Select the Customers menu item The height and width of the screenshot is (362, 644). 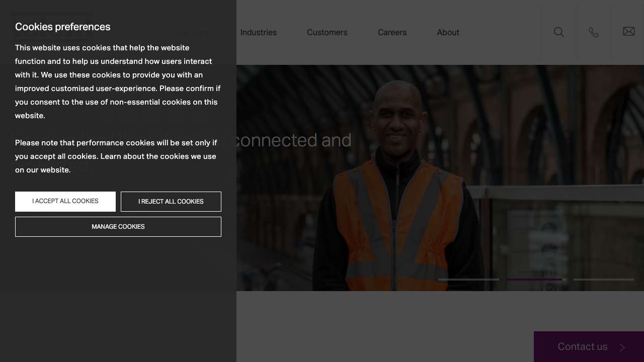point(327,33)
